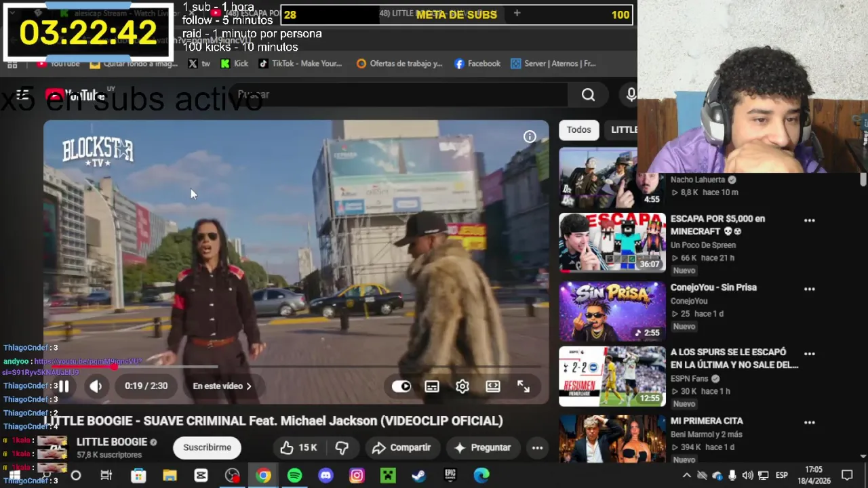Click the Compartir share button
Screen dimensions: 868x488
[401, 447]
